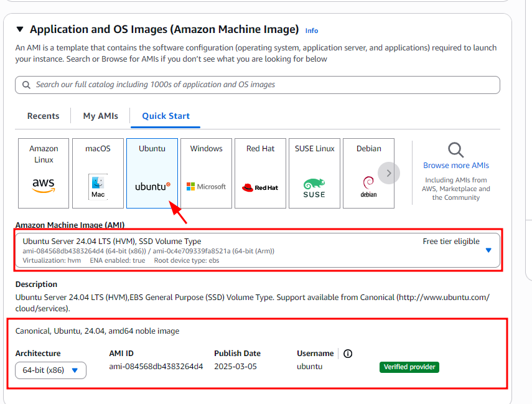Select the Debian swirl logo tile
This screenshot has height=404, width=532.
tap(368, 173)
